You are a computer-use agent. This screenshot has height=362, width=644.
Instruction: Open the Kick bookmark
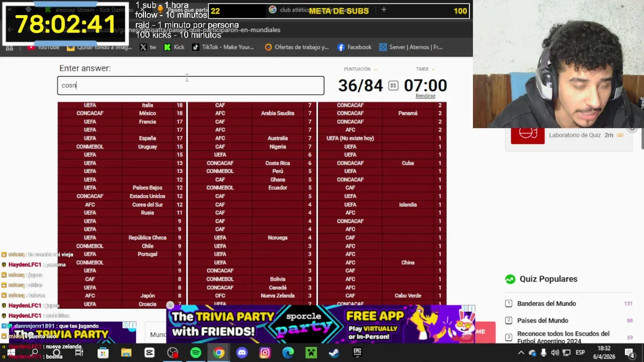174,47
